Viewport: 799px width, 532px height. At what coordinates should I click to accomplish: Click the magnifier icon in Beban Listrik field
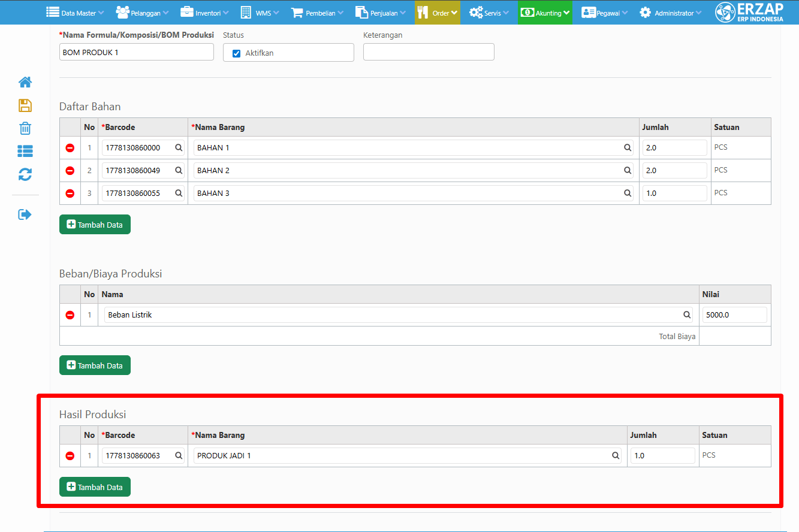[687, 315]
